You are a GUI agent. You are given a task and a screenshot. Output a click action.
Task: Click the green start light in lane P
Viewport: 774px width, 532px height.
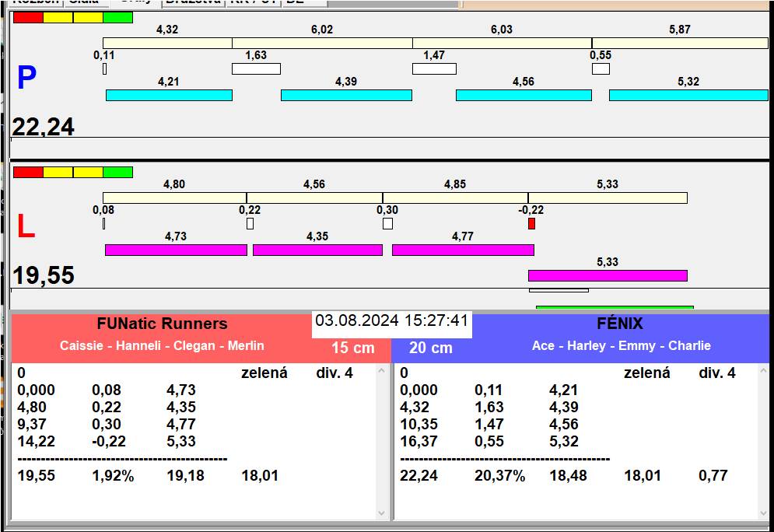click(117, 17)
